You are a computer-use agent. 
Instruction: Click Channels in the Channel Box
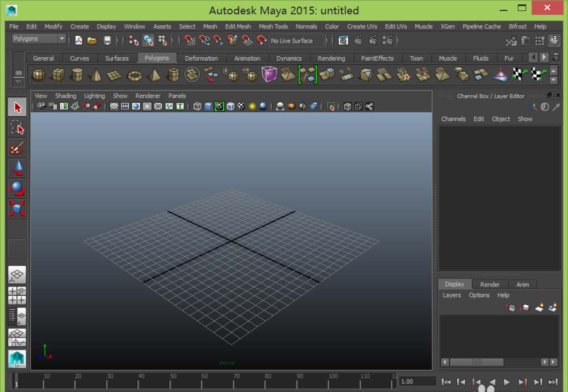(453, 119)
